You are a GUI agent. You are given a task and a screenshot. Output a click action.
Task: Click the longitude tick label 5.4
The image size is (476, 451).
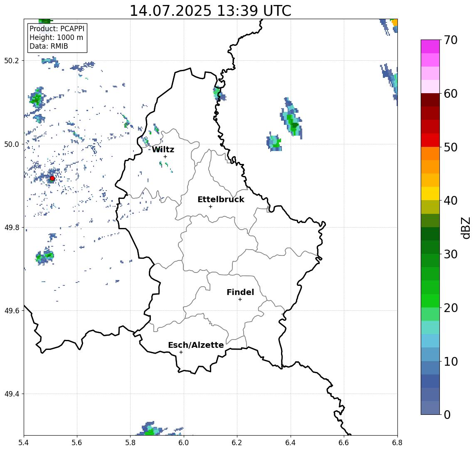[24, 443]
